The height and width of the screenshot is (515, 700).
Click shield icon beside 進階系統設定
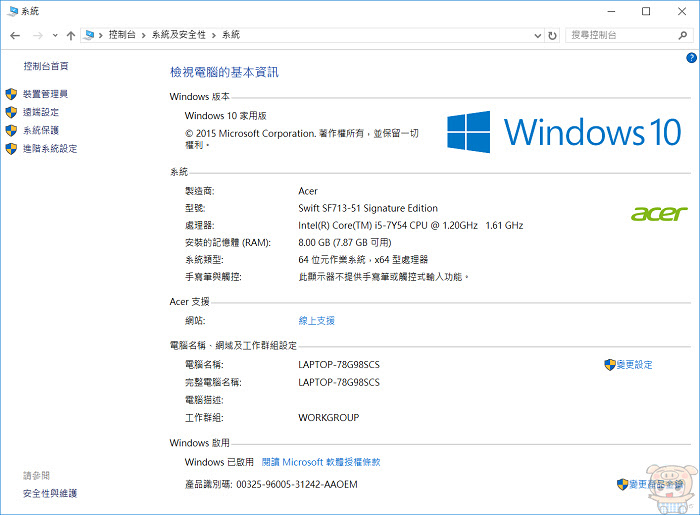[11, 149]
